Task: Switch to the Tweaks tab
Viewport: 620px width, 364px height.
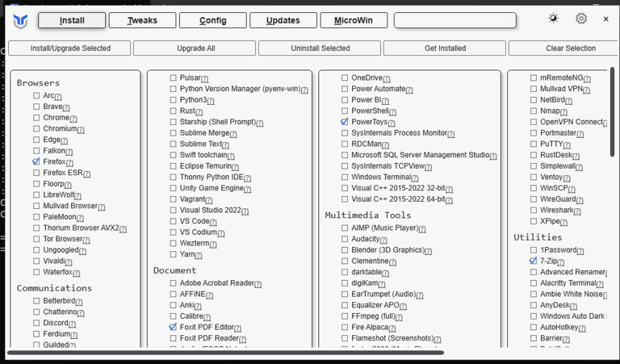Action: (142, 20)
